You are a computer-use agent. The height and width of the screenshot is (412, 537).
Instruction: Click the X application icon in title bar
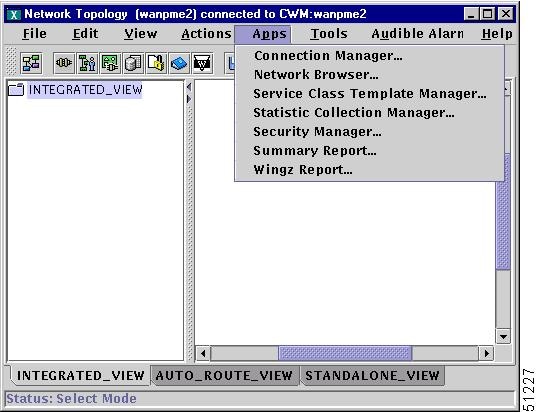point(13,14)
